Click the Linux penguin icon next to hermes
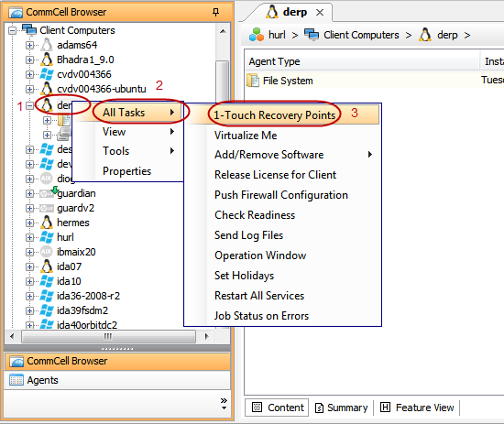The width and height of the screenshot is (504, 424). pos(47,223)
